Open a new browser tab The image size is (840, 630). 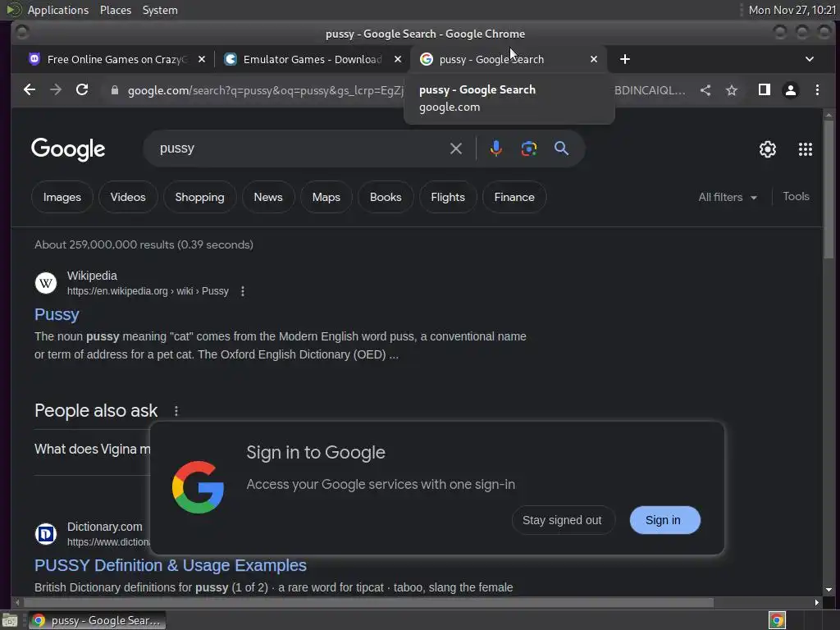click(624, 59)
